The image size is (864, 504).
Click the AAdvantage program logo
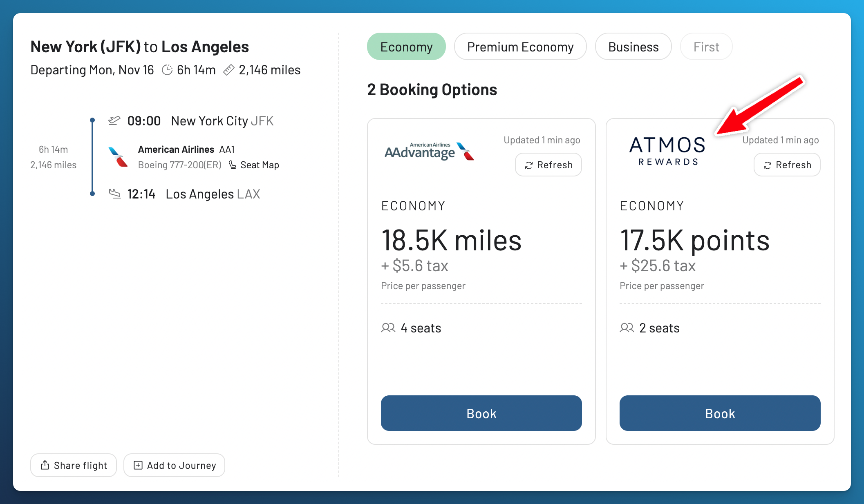click(429, 151)
